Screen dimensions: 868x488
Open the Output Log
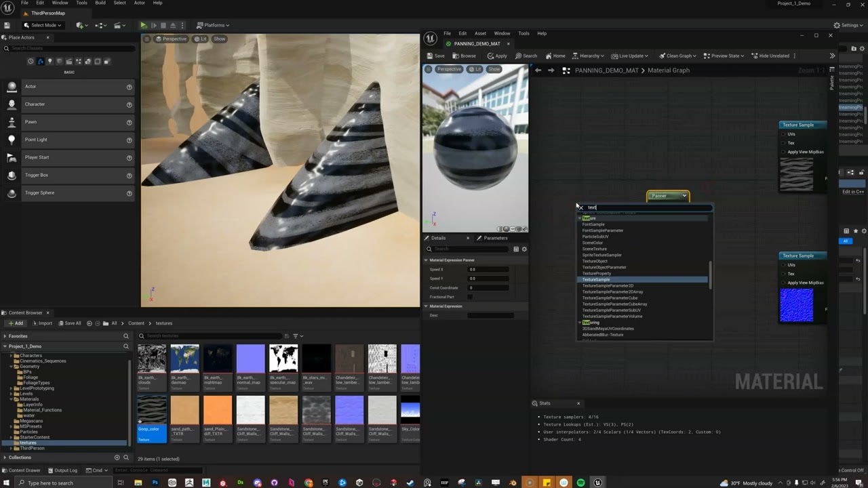click(62, 470)
